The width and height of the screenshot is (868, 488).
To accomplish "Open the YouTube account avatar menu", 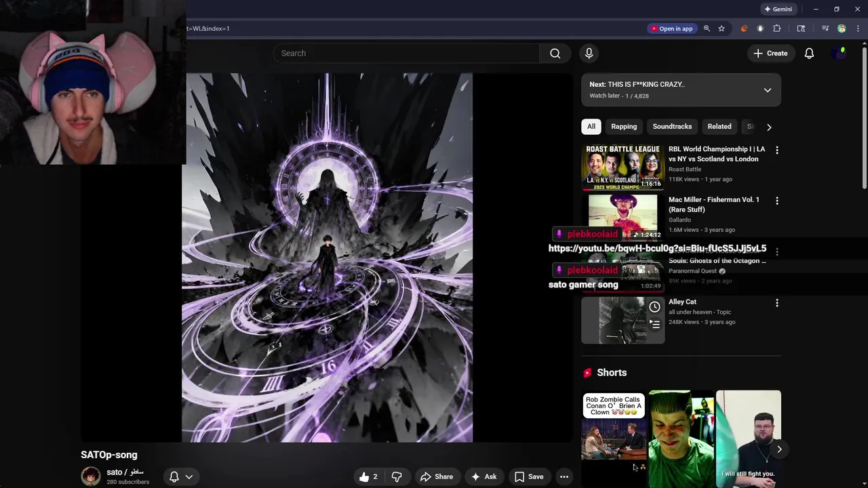I will click(x=840, y=54).
